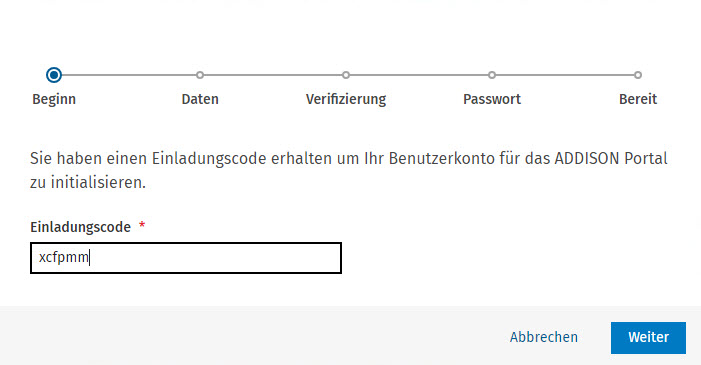Select the Passwort step label
Screen dimensions: 701x365
492,99
